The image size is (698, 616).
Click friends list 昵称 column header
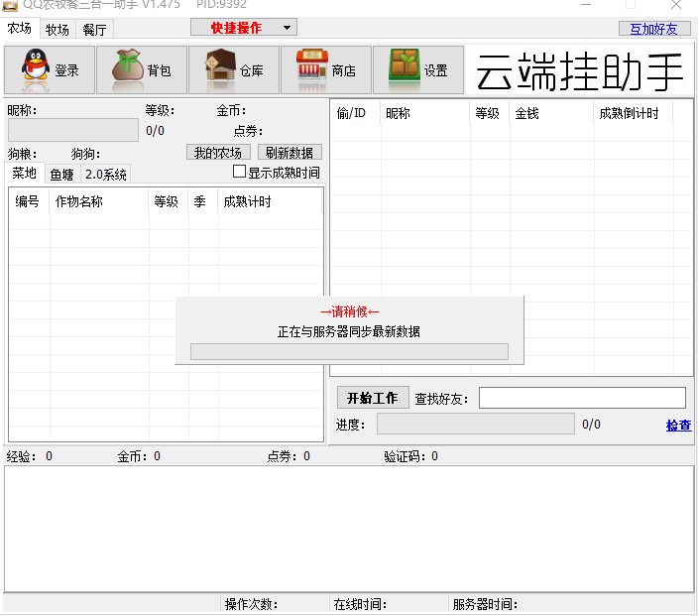click(424, 113)
